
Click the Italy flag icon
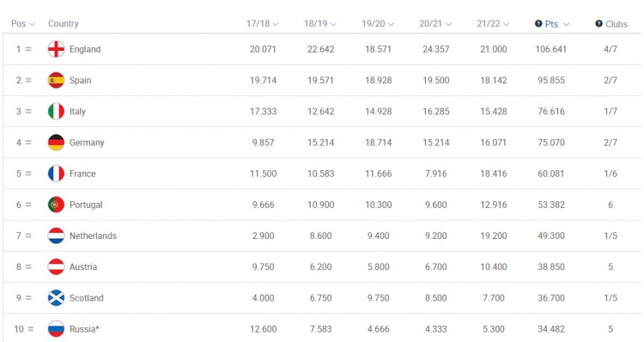click(x=56, y=112)
